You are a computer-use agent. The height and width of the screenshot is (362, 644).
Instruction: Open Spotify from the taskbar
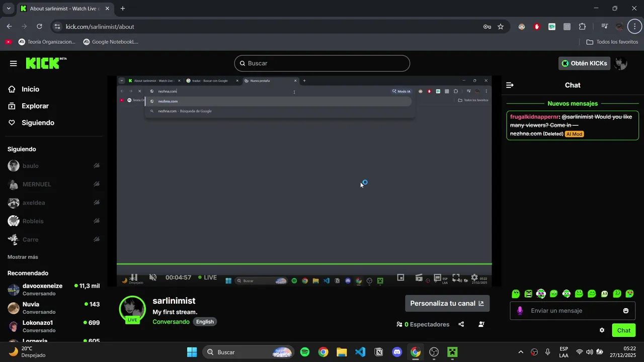point(305,352)
